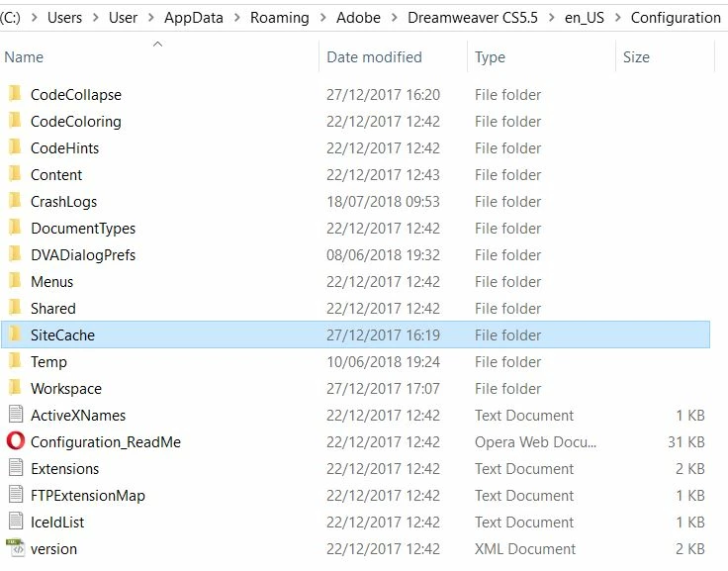The image size is (728, 571).
Task: Select the CrashLogs folder name
Action: [x=63, y=202]
